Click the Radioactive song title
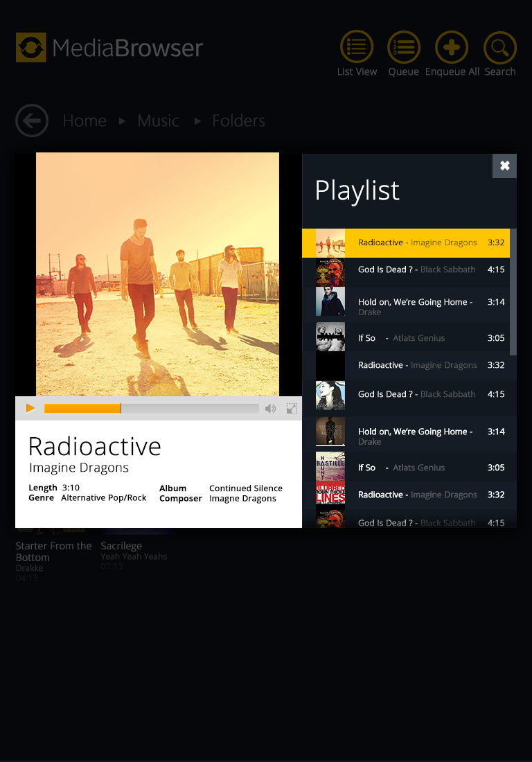This screenshot has height=762, width=532. pyautogui.click(x=95, y=446)
